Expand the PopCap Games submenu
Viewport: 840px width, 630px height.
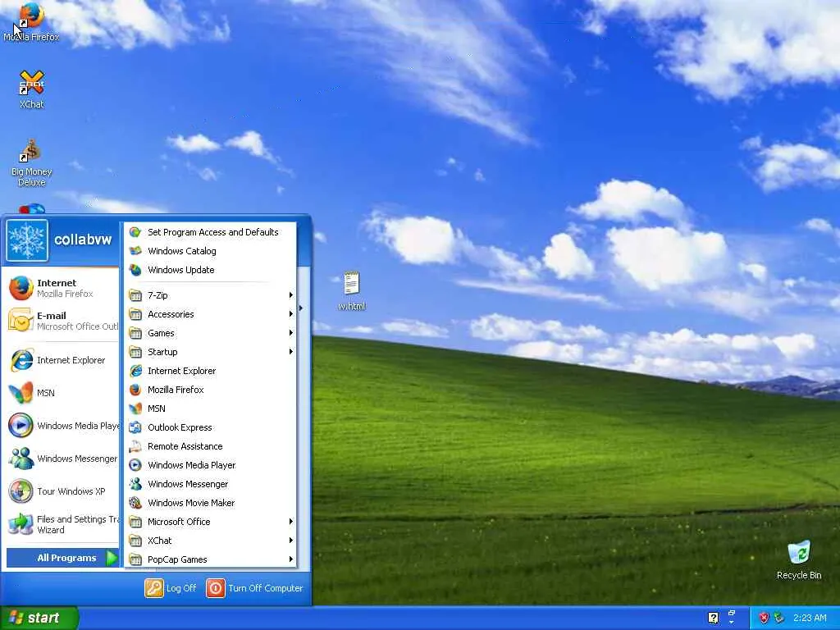pyautogui.click(x=211, y=559)
